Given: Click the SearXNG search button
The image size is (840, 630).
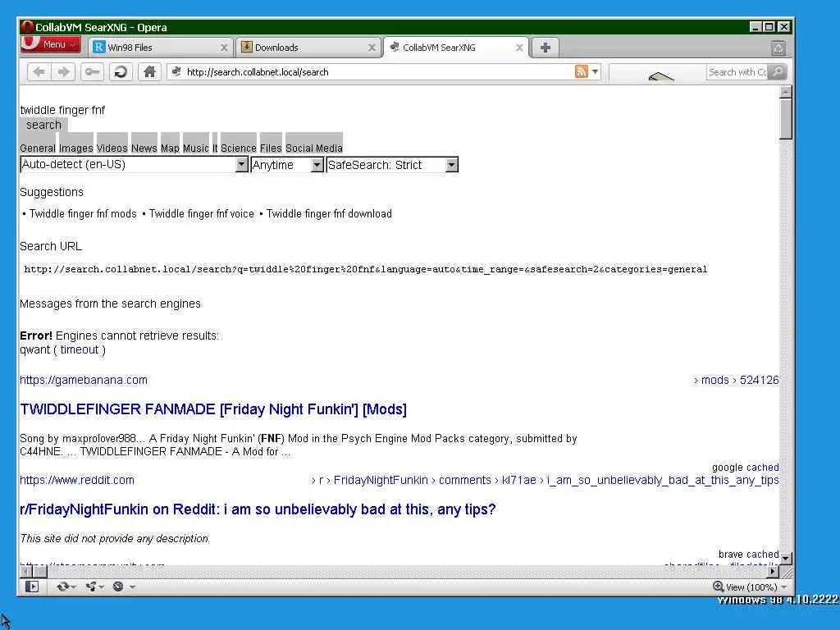Looking at the screenshot, I should point(44,125).
